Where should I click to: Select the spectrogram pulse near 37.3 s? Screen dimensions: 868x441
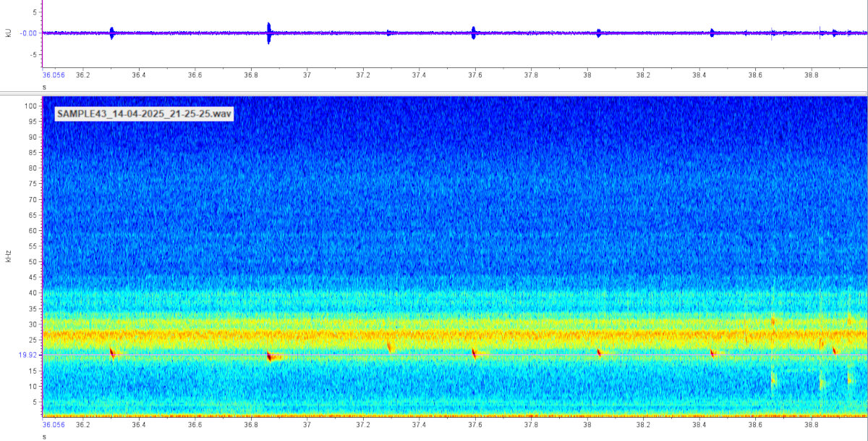tap(390, 347)
